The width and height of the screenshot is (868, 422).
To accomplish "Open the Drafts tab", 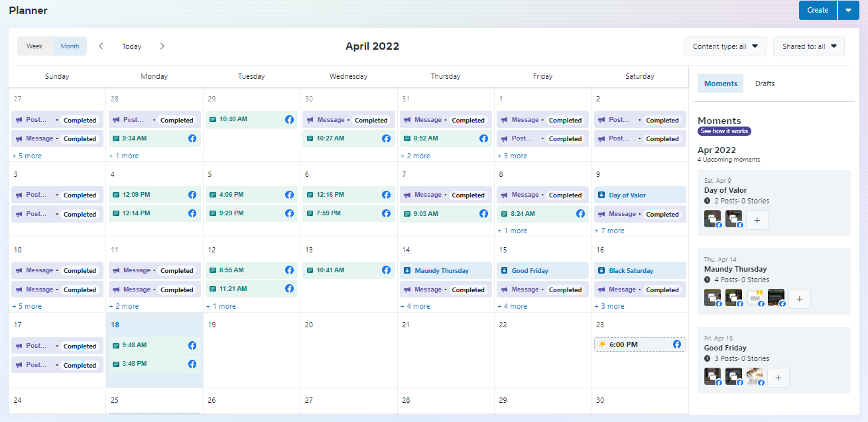I will 765,83.
